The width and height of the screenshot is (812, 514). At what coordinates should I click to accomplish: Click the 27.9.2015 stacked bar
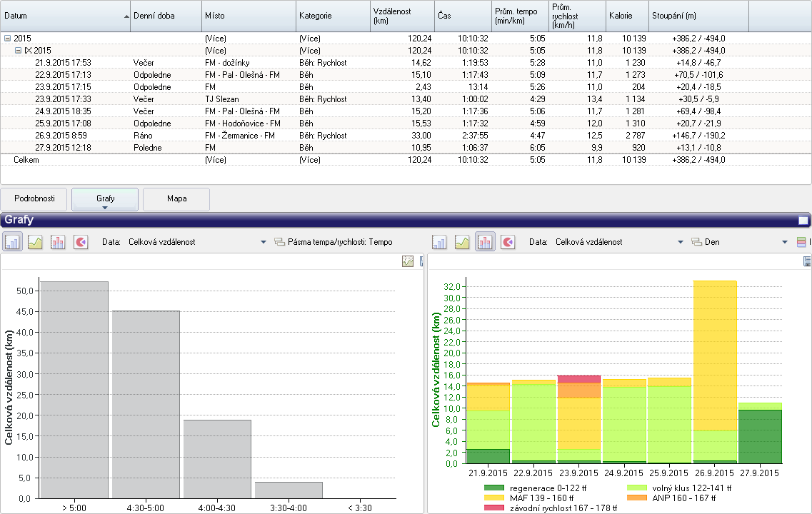760,433
